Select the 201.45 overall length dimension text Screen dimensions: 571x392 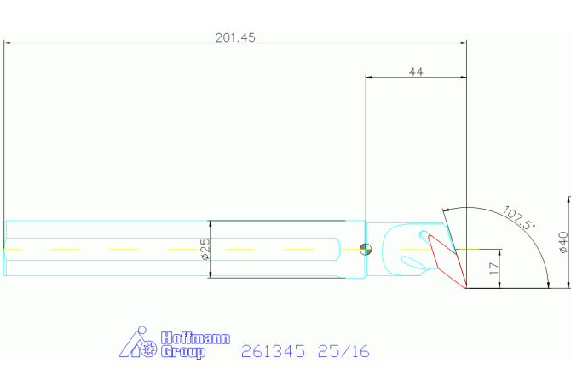[236, 37]
